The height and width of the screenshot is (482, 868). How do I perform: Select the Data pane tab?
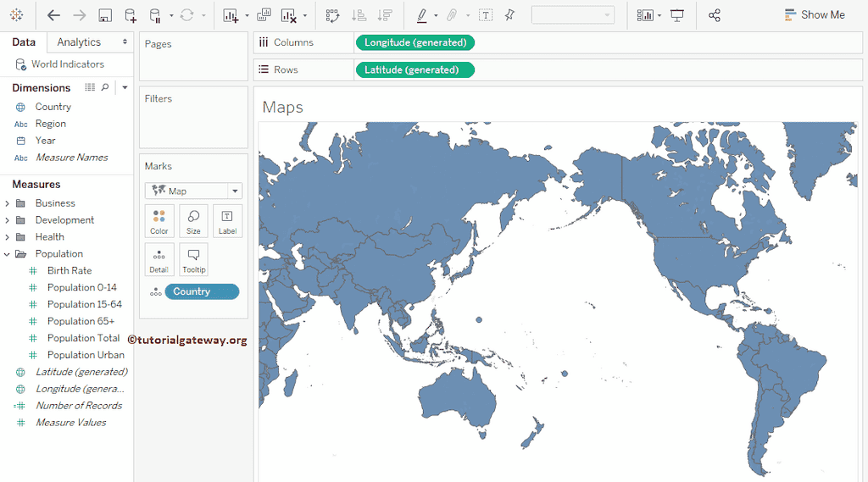pos(24,42)
